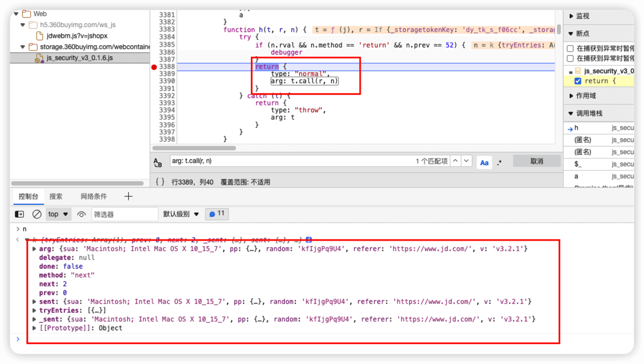The width and height of the screenshot is (644, 364).
Task: Click the blue issues counter badge showing 11
Action: click(217, 214)
